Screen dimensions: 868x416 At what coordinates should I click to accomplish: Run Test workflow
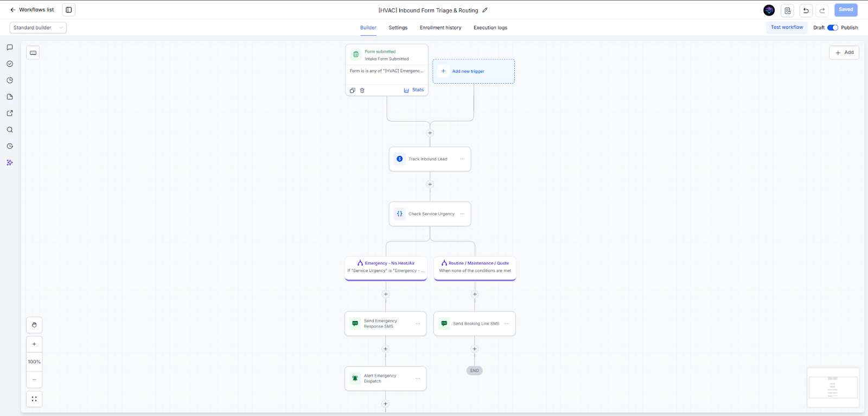coord(787,27)
